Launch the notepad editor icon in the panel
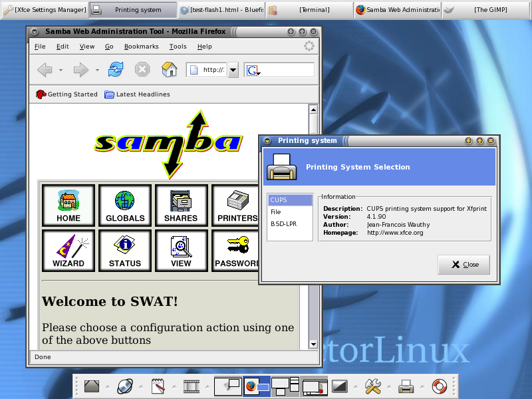Viewport: 532px width, 399px height. coord(158,386)
